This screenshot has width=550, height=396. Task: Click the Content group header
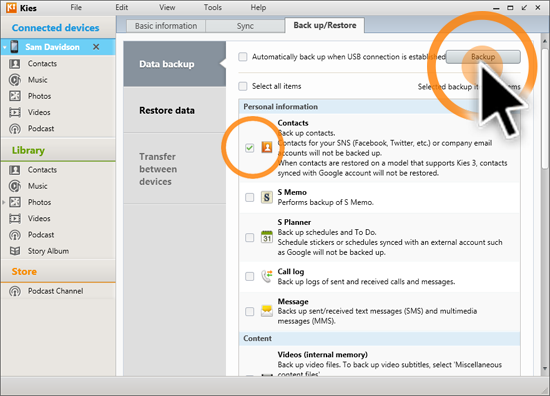(x=379, y=338)
